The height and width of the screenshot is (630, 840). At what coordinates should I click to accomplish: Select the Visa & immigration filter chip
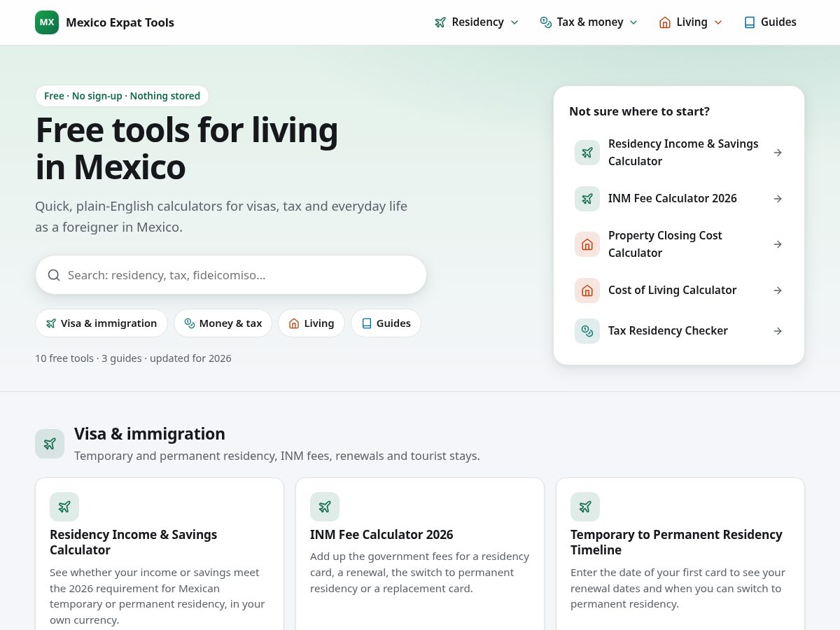click(101, 323)
